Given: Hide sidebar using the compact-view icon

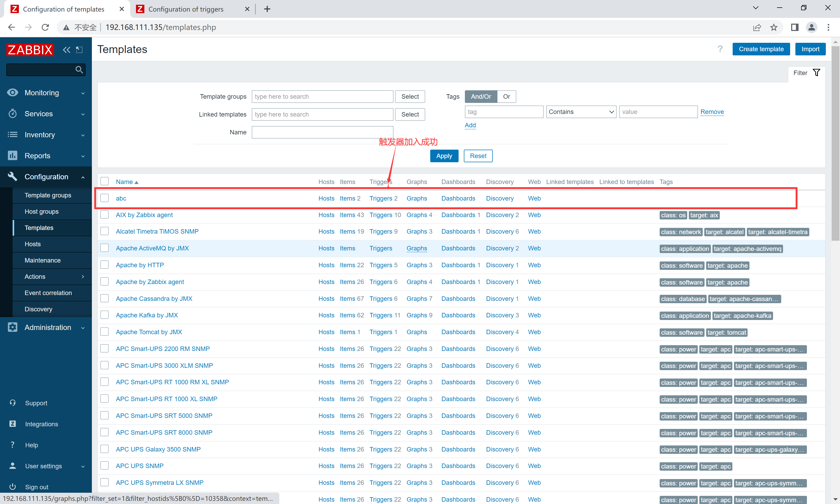Looking at the screenshot, I should [x=79, y=50].
